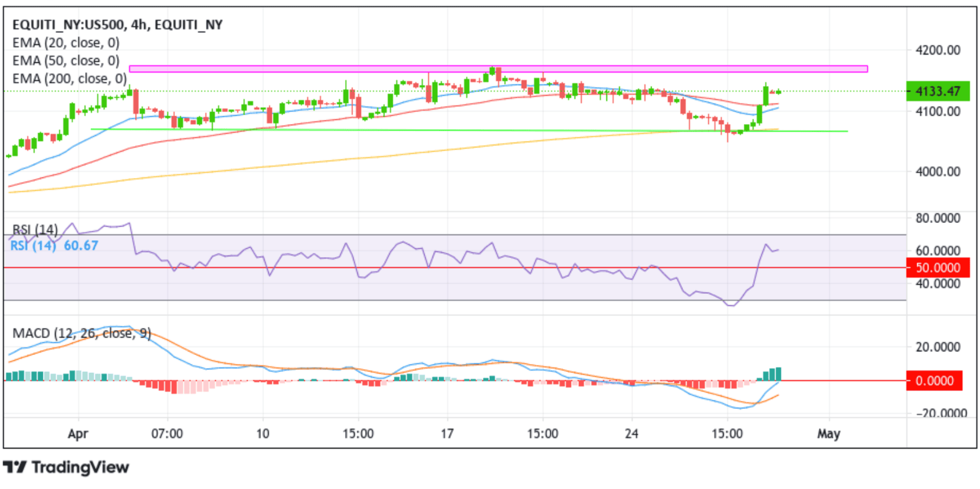Open the TradingView logo link
The width and height of the screenshot is (980, 489).
point(67,466)
